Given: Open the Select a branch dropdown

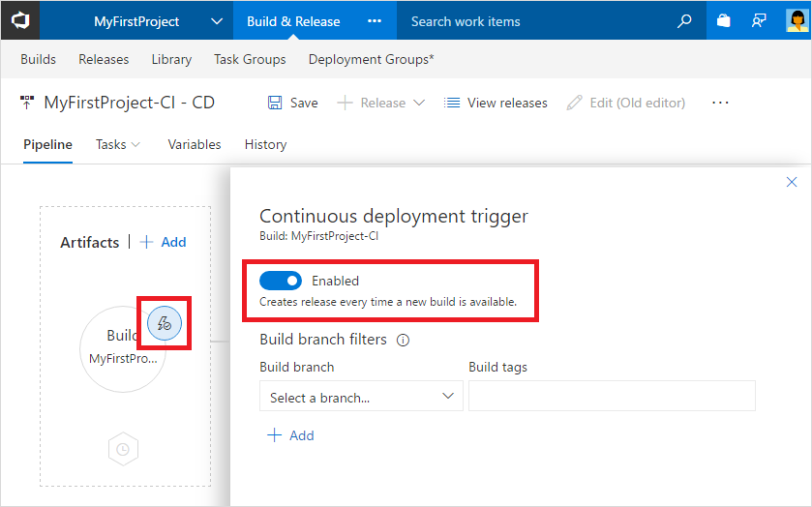Looking at the screenshot, I should tap(361, 397).
